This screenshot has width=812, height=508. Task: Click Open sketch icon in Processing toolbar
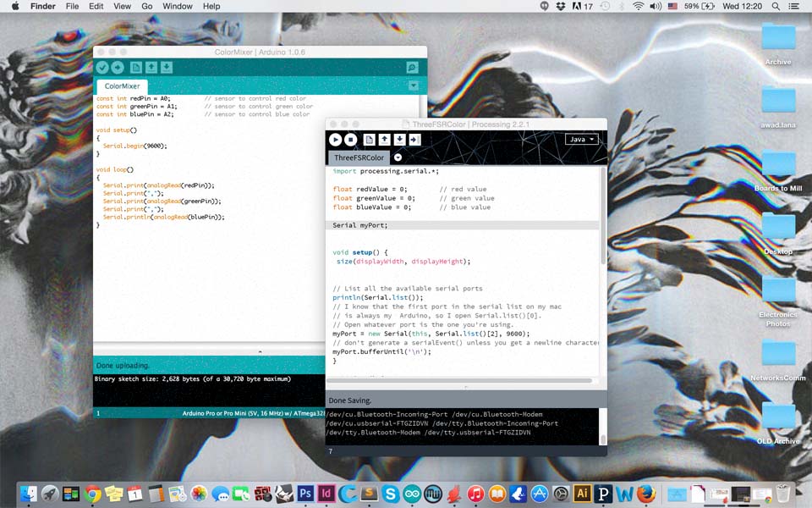[x=384, y=140]
